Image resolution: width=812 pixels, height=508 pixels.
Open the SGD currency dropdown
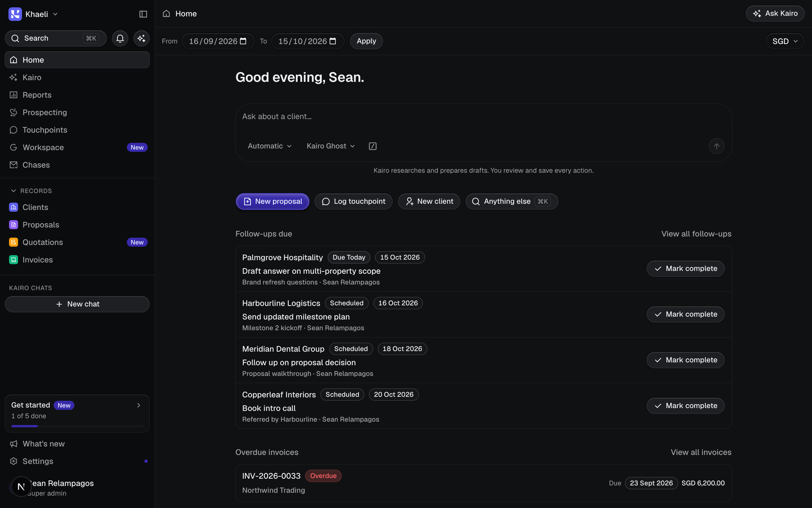coord(785,41)
